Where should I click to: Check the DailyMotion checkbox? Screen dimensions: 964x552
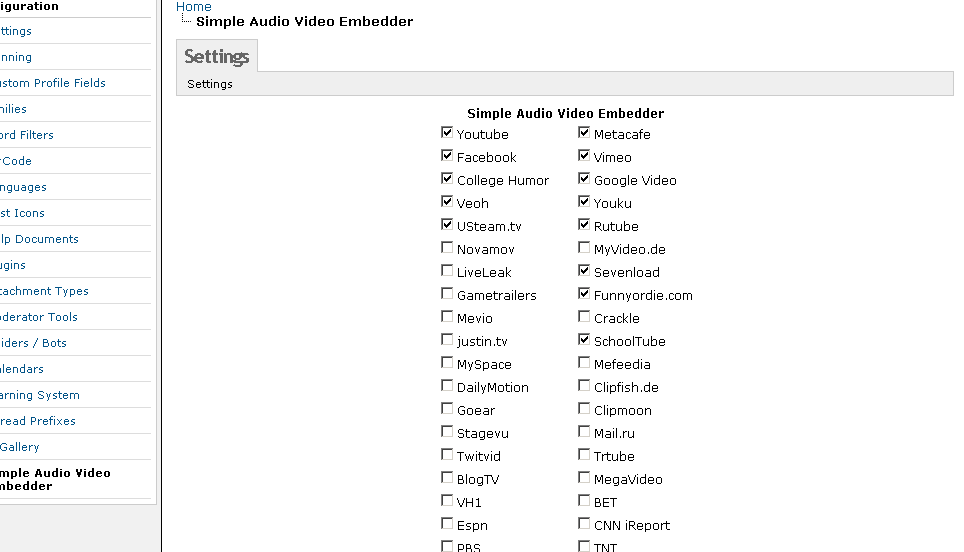click(447, 386)
